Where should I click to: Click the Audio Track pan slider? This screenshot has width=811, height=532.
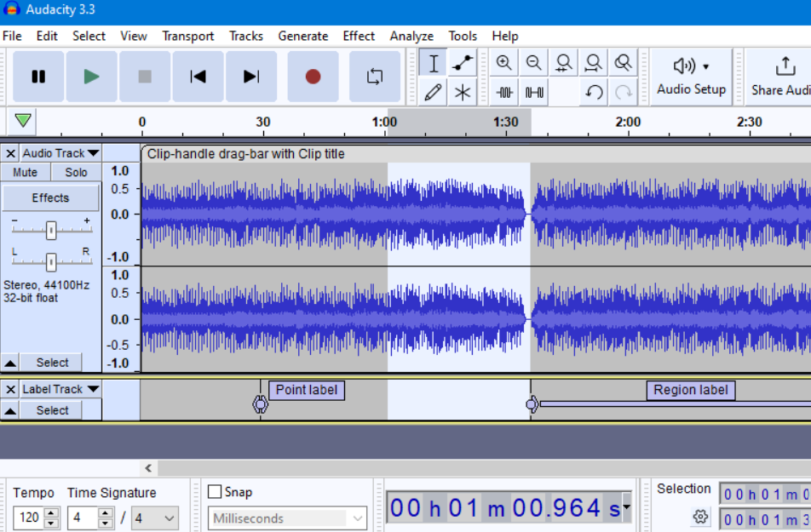pyautogui.click(x=51, y=262)
